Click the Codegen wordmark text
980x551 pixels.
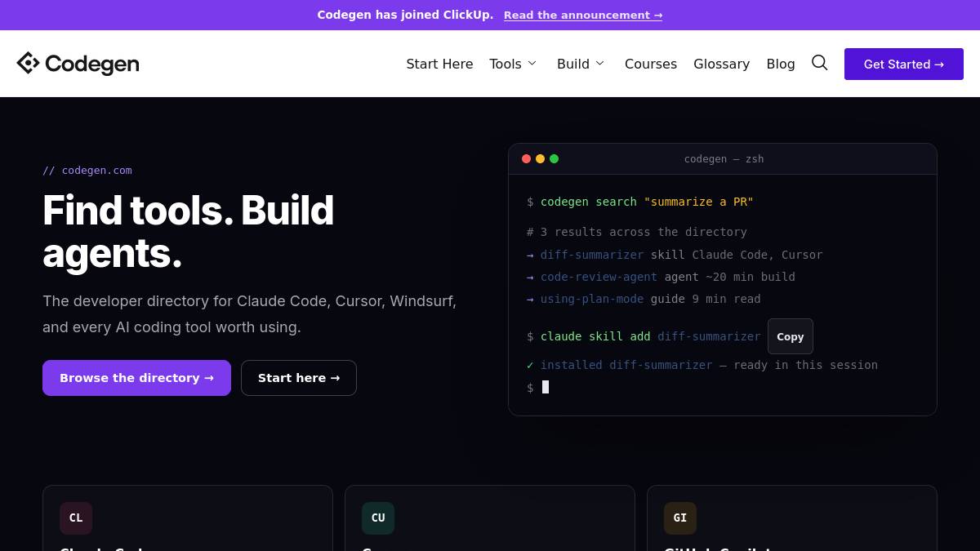pos(92,64)
